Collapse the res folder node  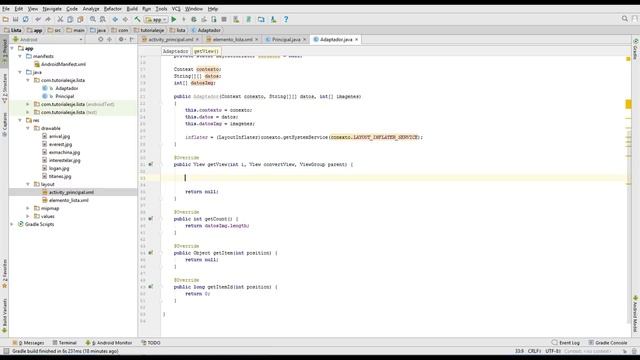[x=20, y=120]
